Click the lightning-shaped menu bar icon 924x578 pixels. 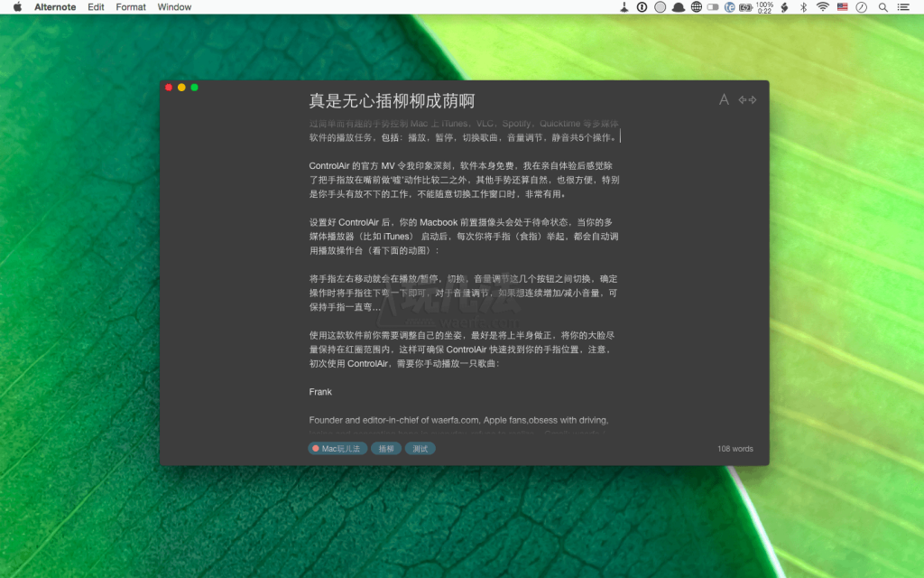point(784,7)
